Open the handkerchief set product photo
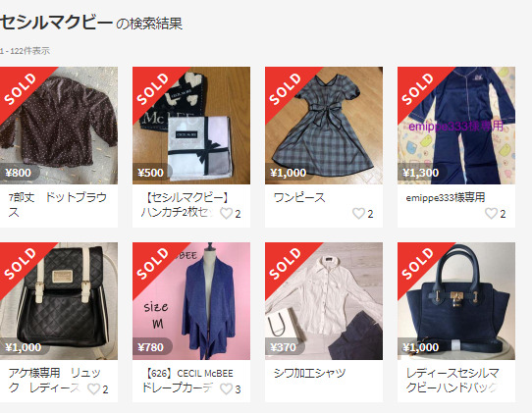The image size is (532, 413). coord(191,126)
